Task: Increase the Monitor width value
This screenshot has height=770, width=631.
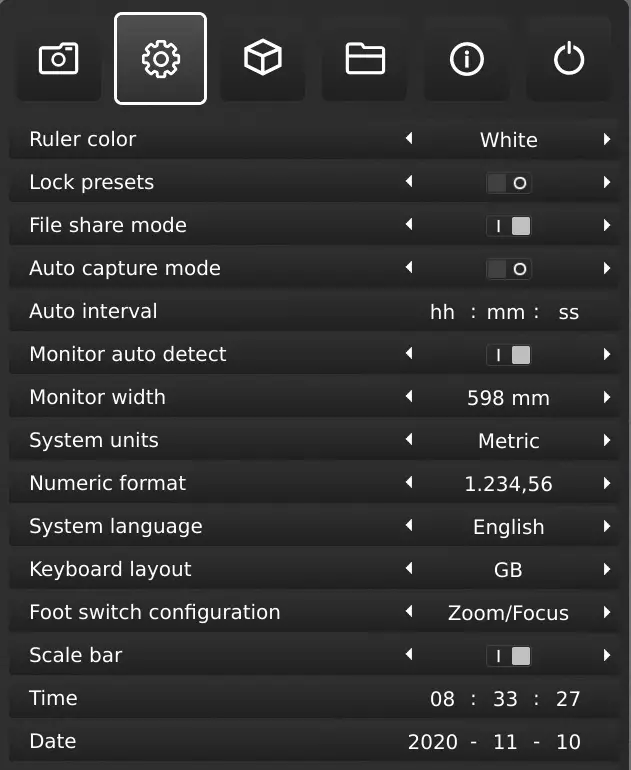Action: pyautogui.click(x=607, y=397)
